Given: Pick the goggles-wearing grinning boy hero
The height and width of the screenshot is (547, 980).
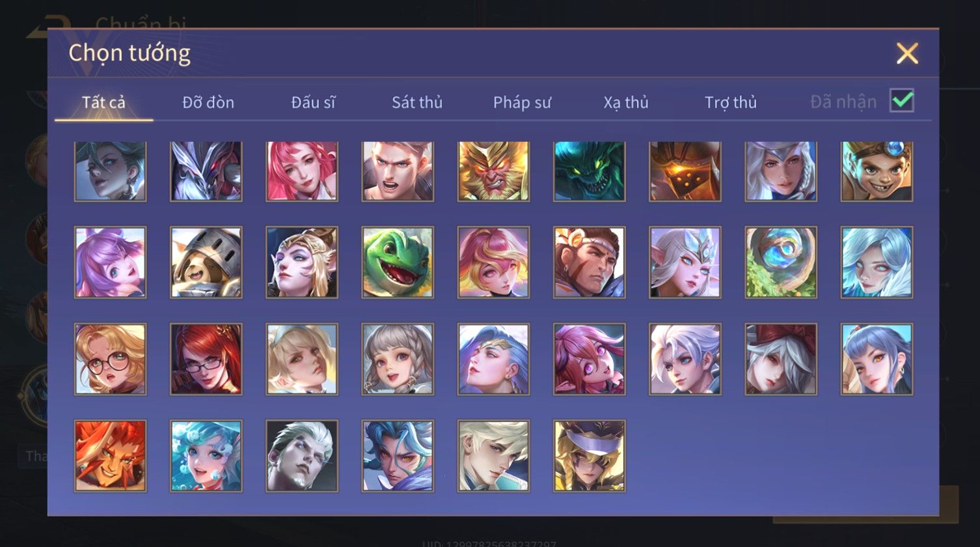Looking at the screenshot, I should click(x=877, y=171).
